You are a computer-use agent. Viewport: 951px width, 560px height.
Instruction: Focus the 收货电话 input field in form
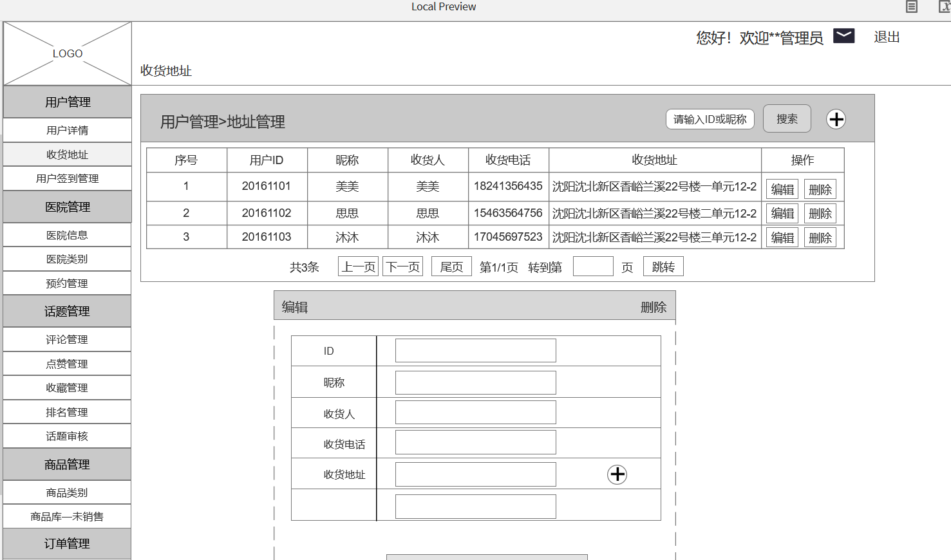[476, 443]
